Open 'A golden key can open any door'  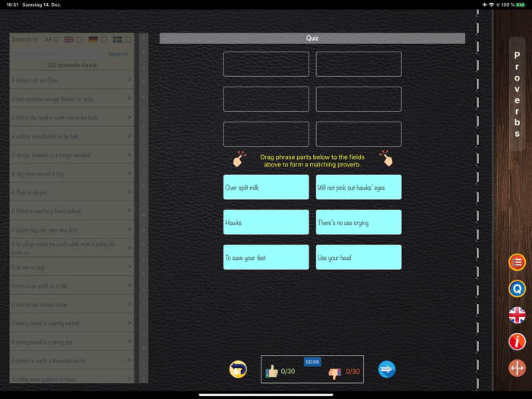click(71, 230)
